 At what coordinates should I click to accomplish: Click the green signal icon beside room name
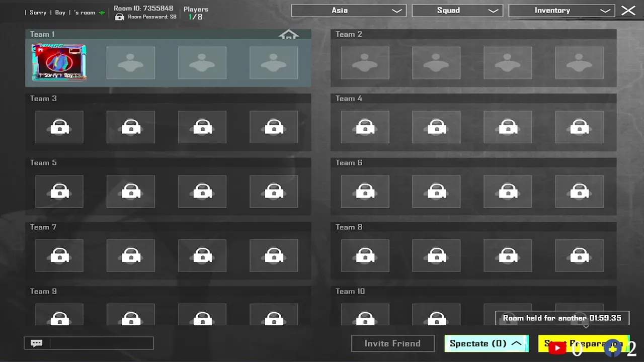click(102, 13)
